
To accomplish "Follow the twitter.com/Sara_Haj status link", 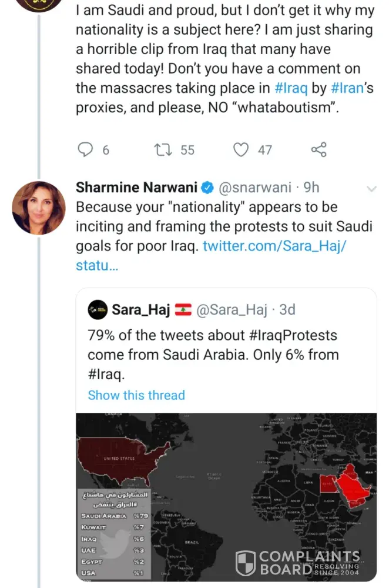I will (x=274, y=246).
